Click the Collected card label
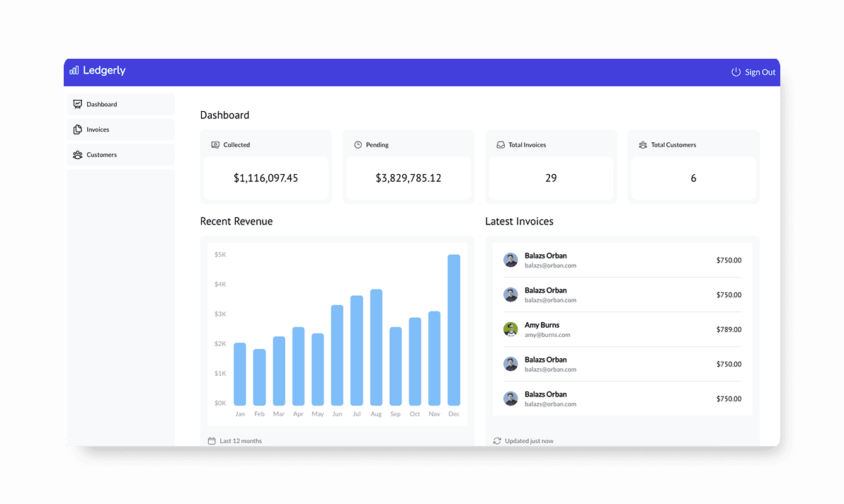 coord(236,144)
